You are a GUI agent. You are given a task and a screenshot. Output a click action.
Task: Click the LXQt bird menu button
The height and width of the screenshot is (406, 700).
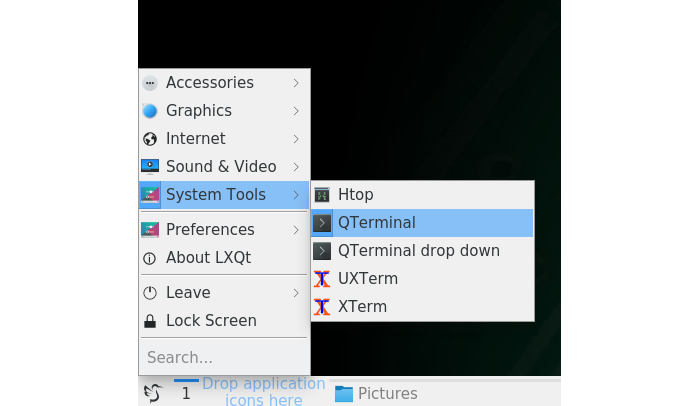(153, 393)
